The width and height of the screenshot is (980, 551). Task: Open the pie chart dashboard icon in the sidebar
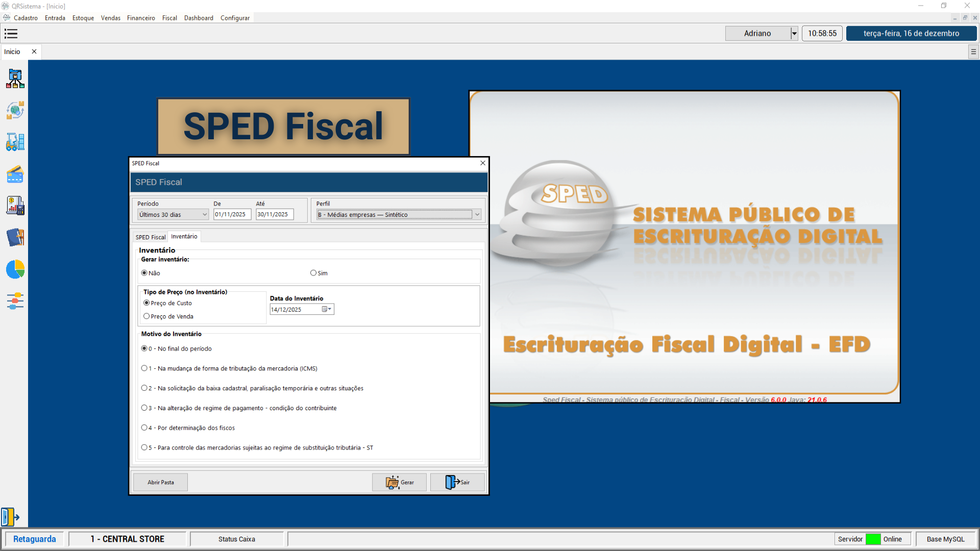click(x=15, y=270)
